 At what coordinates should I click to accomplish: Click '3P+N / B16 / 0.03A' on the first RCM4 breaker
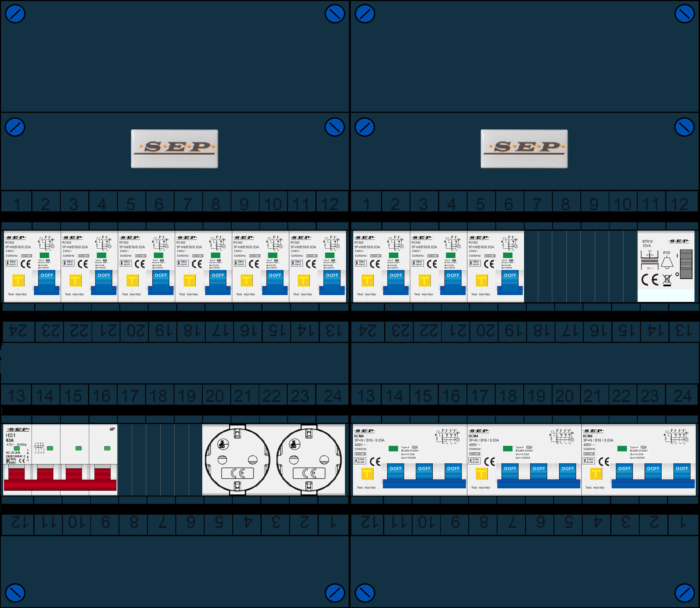[369, 440]
